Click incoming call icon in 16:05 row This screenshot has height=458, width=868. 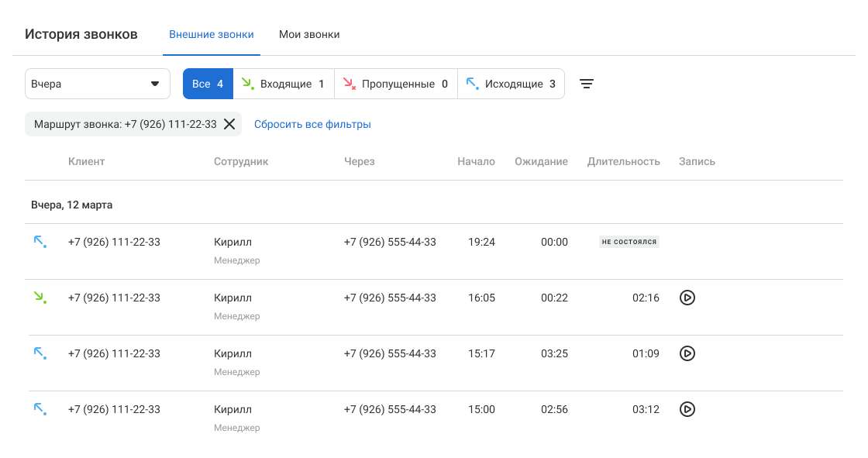(40, 298)
